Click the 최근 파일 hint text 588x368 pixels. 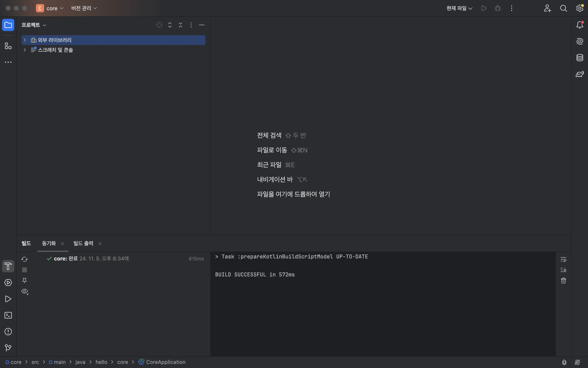pyautogui.click(x=269, y=165)
